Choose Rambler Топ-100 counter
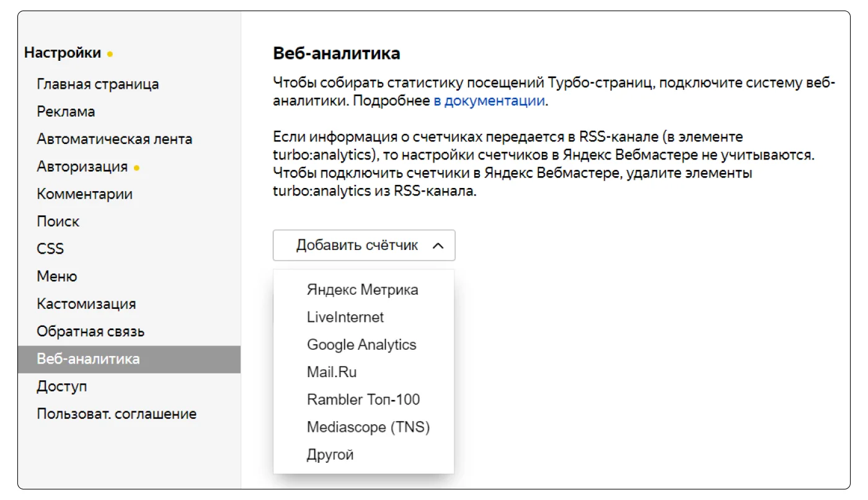868x500 pixels. (x=363, y=400)
